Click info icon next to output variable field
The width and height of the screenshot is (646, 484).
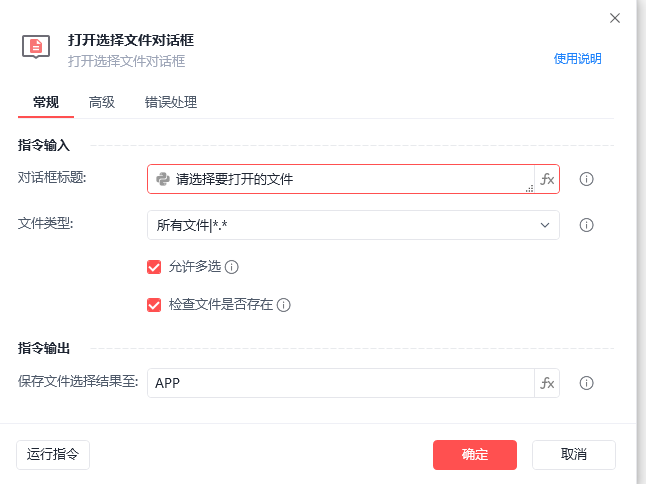click(587, 383)
